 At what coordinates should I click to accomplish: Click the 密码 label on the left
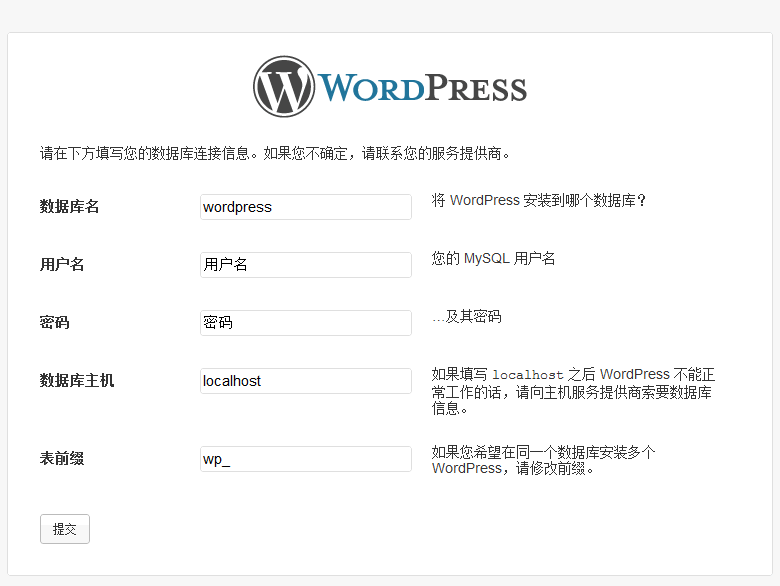[55, 323]
